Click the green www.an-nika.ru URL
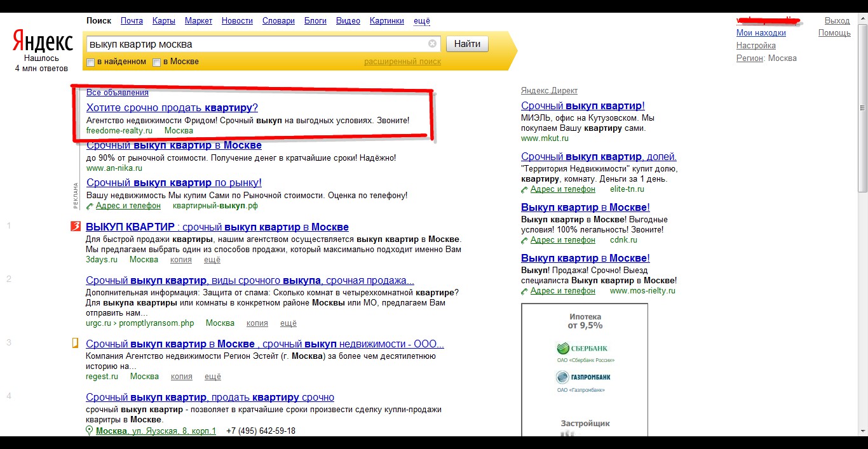The height and width of the screenshot is (449, 868). tap(114, 168)
